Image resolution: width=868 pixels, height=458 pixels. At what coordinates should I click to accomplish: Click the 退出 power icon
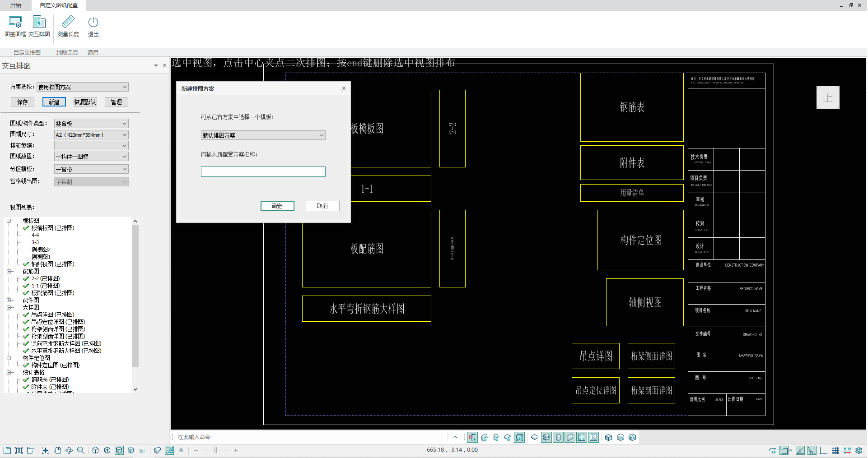point(93,26)
